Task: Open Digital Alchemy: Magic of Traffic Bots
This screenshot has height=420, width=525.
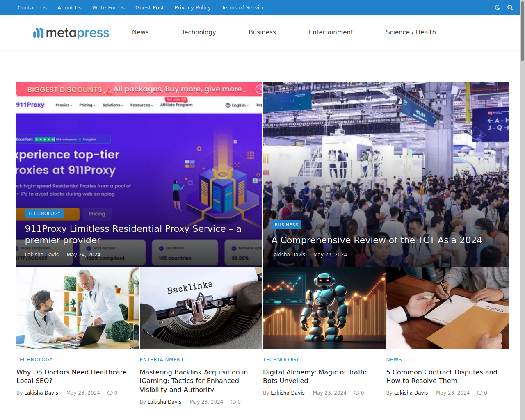Action: [315, 377]
